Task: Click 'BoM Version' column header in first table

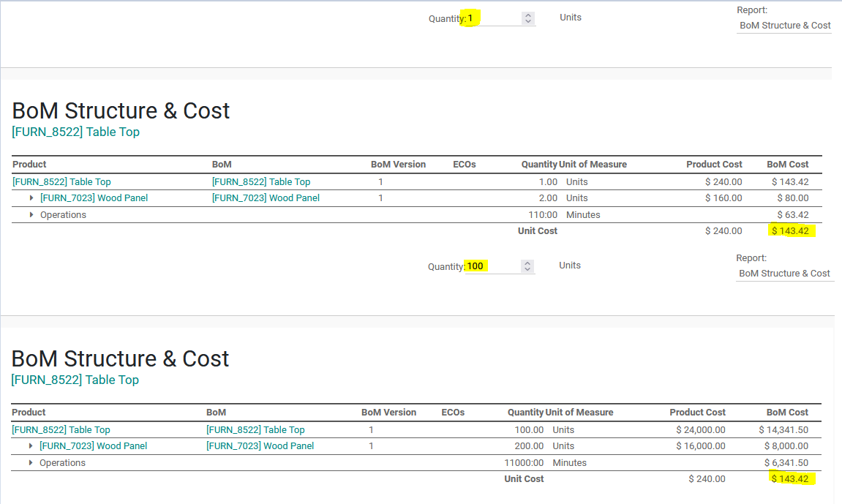Action: click(399, 165)
